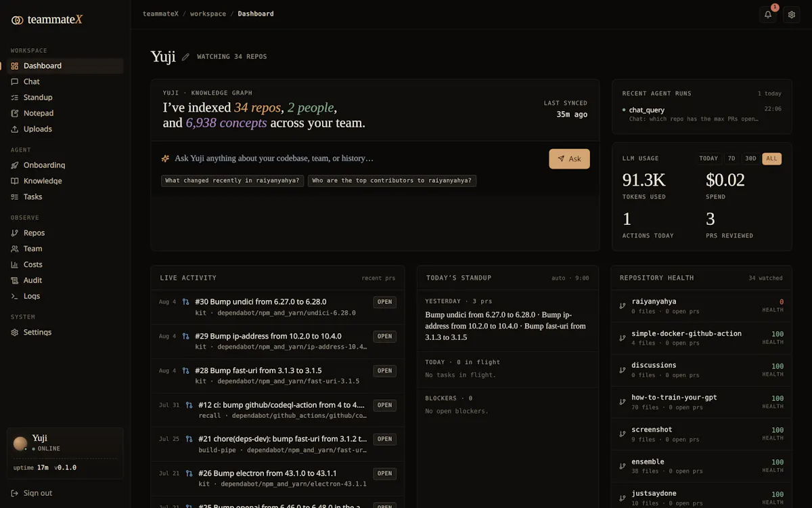Select TODAY range in LLM Usage
This screenshot has height=508, width=812.
[708, 158]
